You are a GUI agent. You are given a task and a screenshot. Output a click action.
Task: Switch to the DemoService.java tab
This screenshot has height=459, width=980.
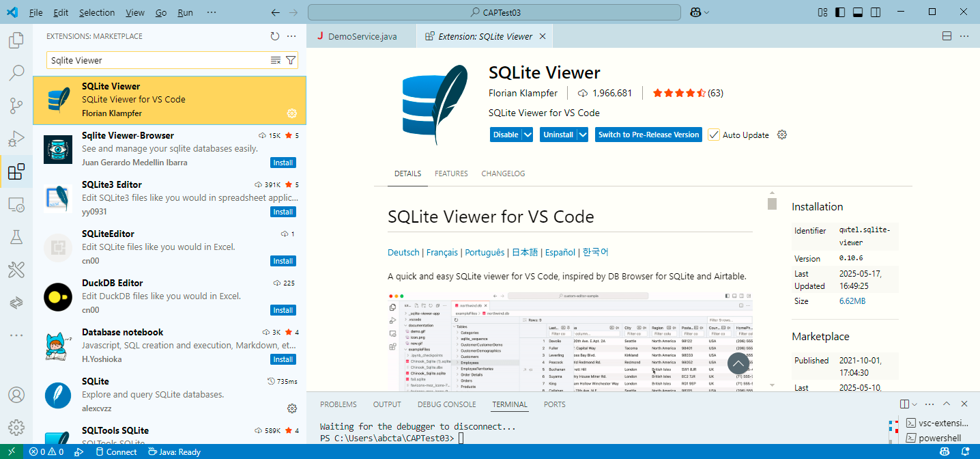click(x=362, y=36)
